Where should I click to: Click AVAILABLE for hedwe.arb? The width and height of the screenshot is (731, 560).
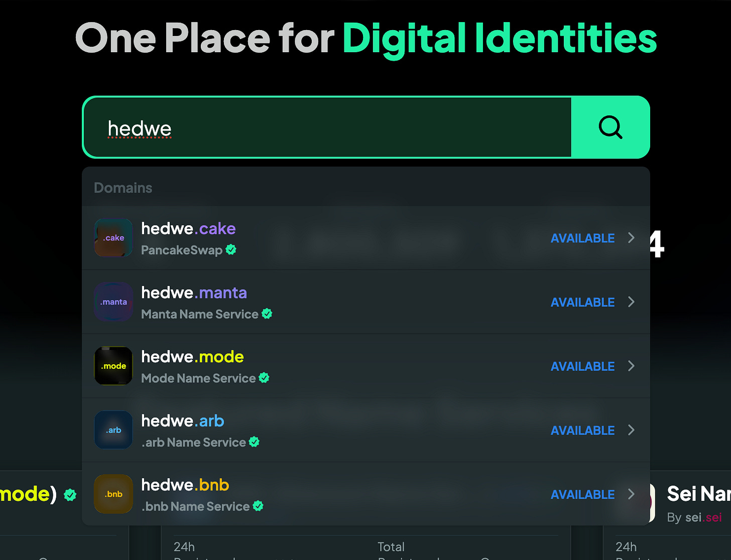pos(583,431)
